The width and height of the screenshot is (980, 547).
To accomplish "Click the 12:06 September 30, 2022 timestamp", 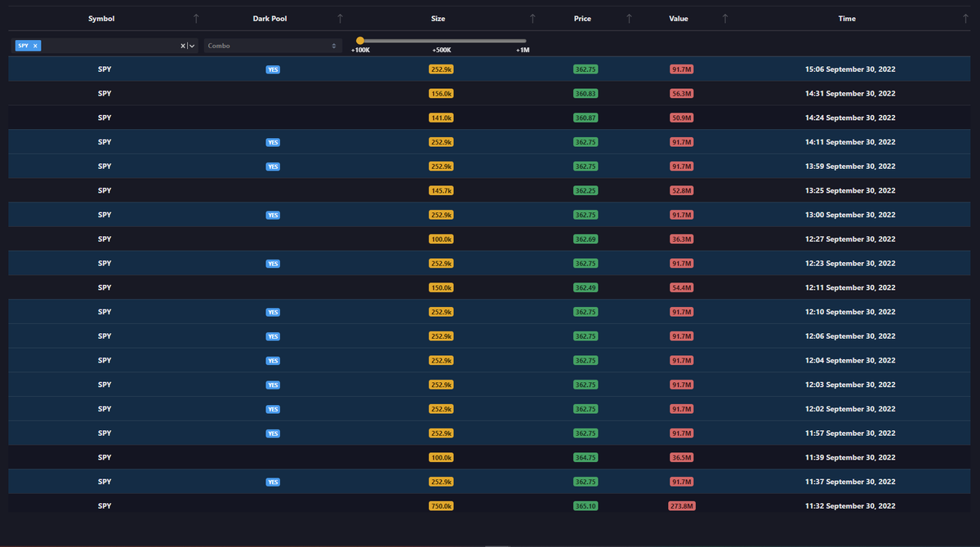I will [850, 336].
